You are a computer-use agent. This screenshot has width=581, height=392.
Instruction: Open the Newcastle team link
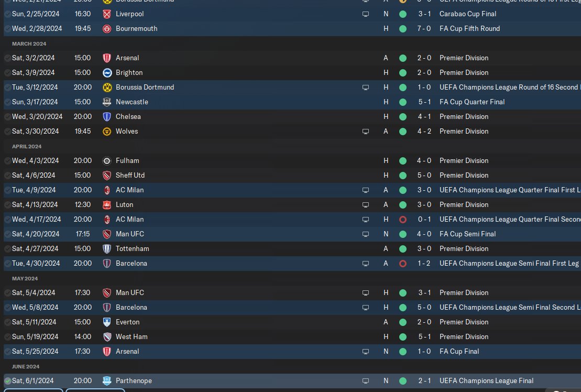pos(131,102)
